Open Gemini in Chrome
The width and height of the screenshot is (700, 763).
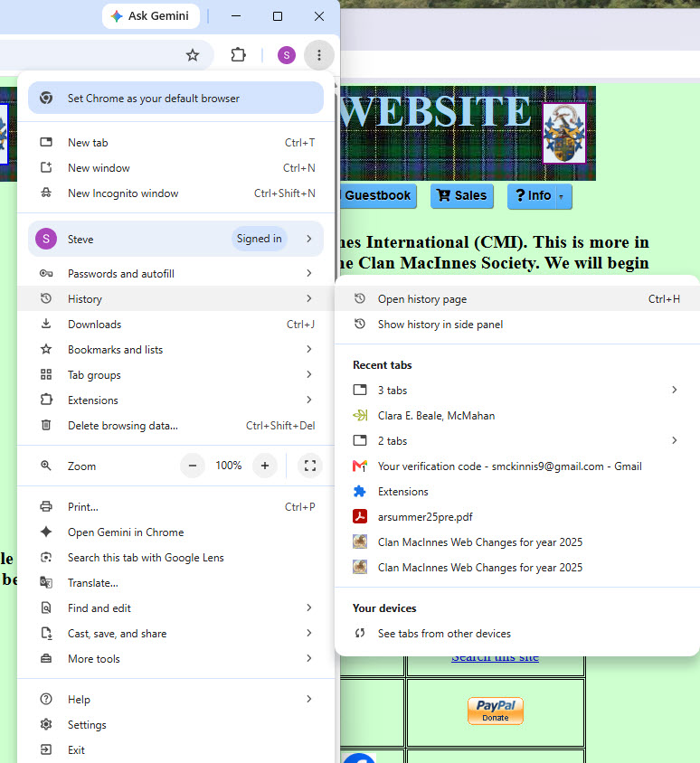click(x=175, y=532)
